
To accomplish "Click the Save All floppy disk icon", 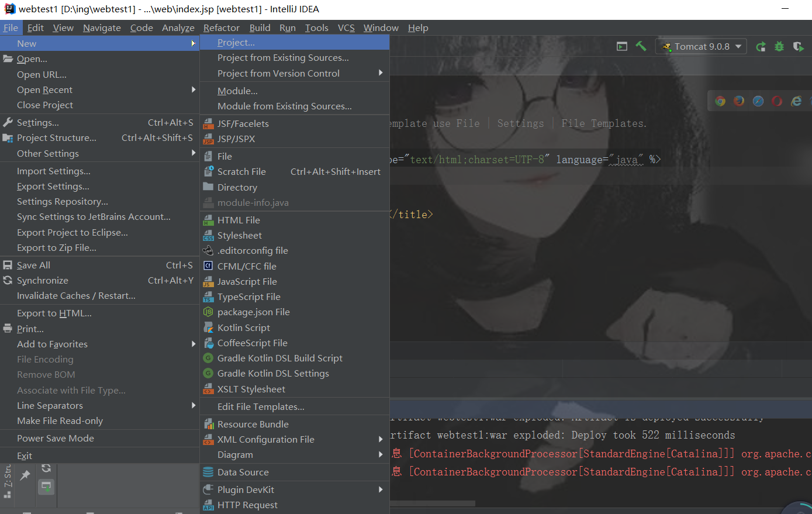I will point(8,265).
